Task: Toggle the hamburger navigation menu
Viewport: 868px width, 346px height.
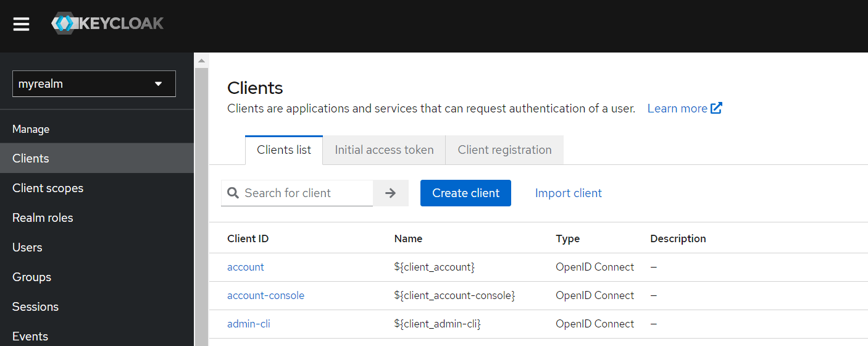Action: 22,24
